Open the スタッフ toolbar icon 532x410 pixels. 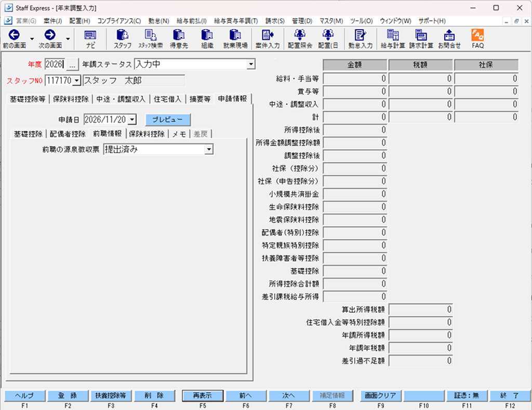point(123,38)
